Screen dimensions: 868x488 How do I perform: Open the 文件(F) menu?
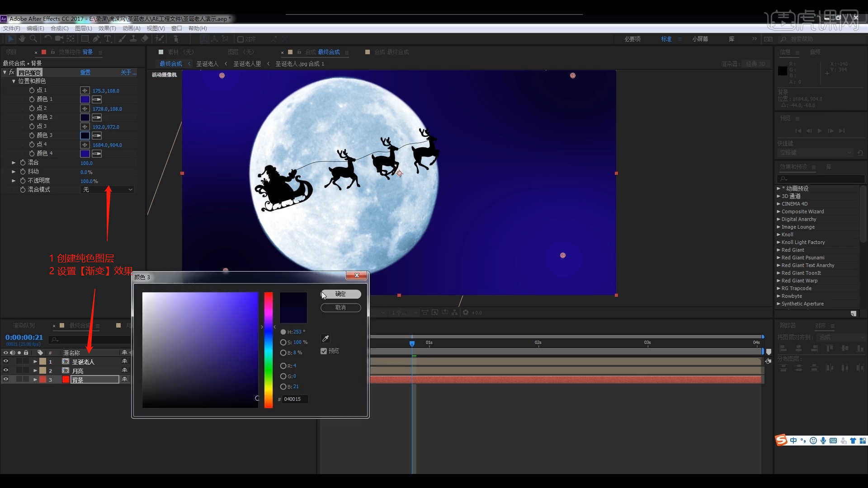pyautogui.click(x=12, y=28)
